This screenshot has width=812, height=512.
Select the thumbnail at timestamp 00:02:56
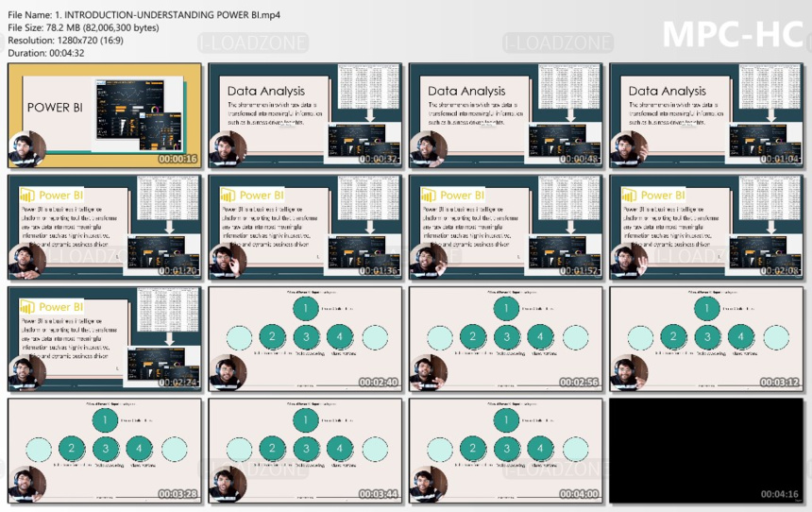click(x=506, y=339)
